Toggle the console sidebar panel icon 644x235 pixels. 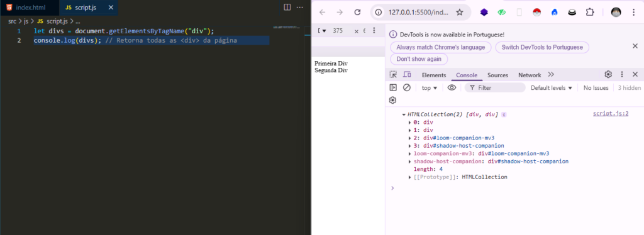393,87
